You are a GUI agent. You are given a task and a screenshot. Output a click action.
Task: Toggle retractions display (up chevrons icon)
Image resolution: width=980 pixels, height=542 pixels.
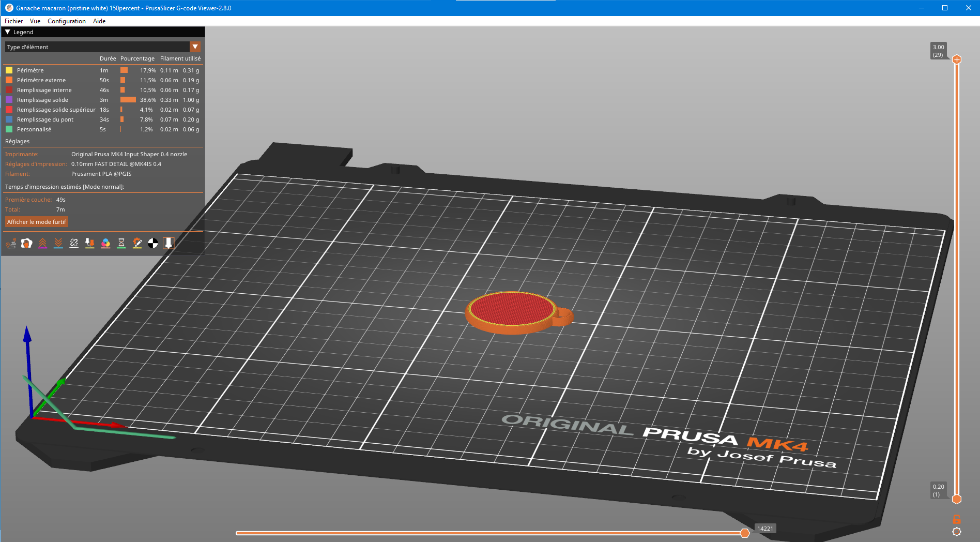point(42,243)
